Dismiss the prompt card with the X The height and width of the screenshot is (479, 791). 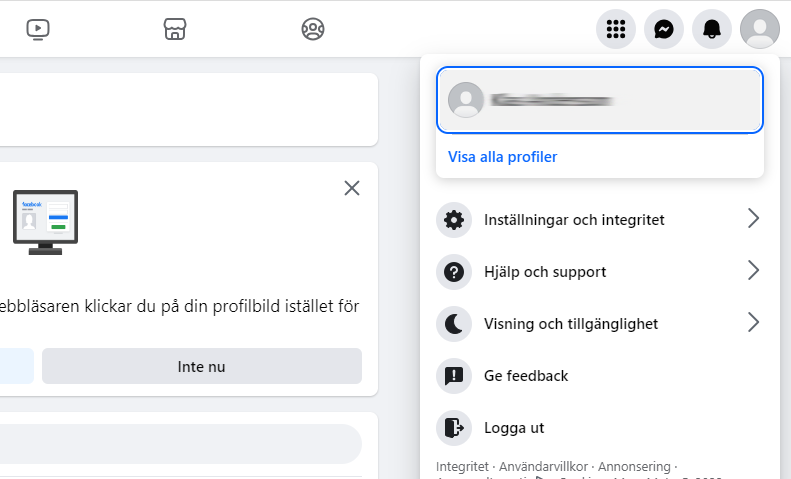[352, 188]
